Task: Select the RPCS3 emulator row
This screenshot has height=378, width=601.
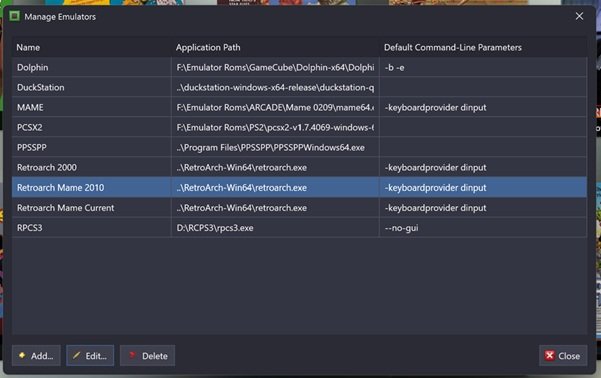Action: [299, 228]
